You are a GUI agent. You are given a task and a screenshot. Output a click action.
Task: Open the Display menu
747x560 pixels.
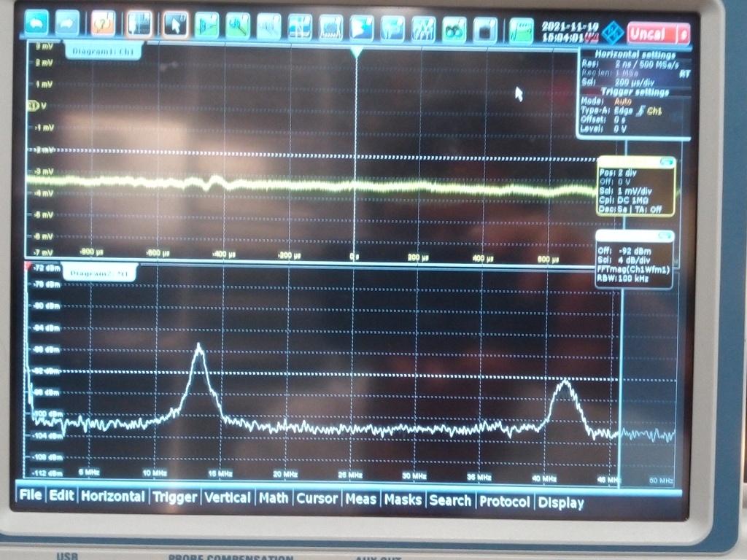point(561,503)
